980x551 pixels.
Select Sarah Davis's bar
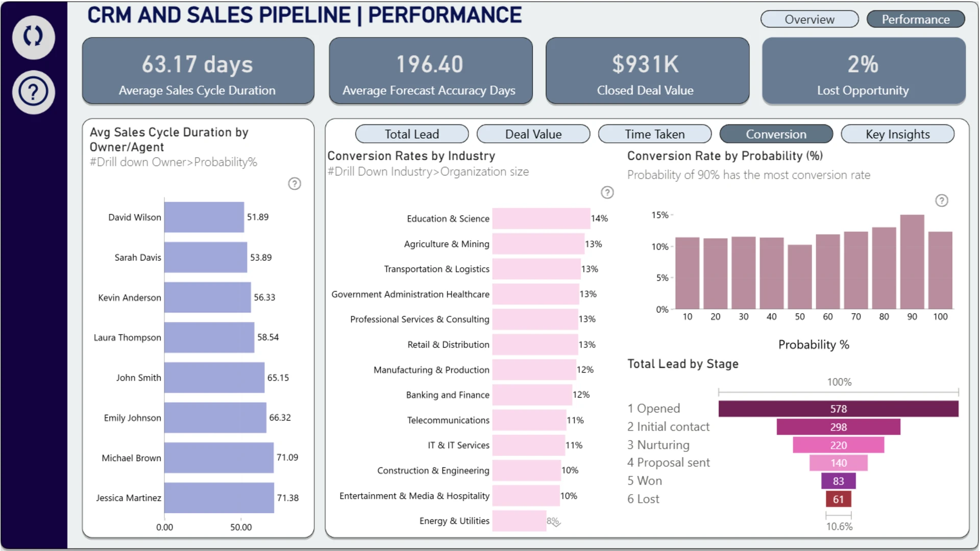pos(206,257)
